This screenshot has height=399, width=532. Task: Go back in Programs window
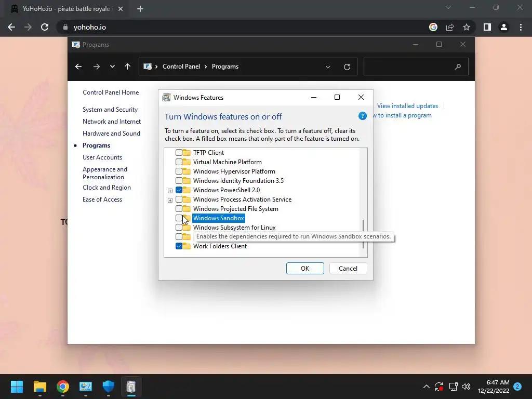point(78,66)
